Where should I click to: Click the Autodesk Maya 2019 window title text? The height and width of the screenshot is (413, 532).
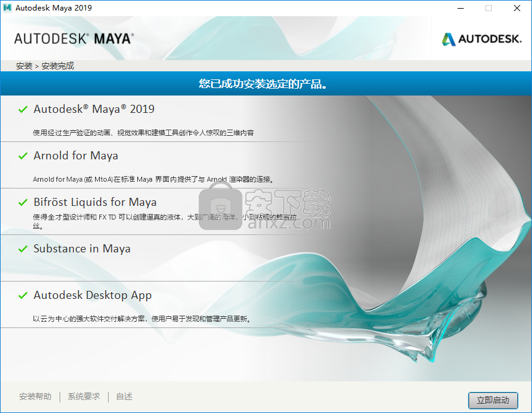[53, 8]
